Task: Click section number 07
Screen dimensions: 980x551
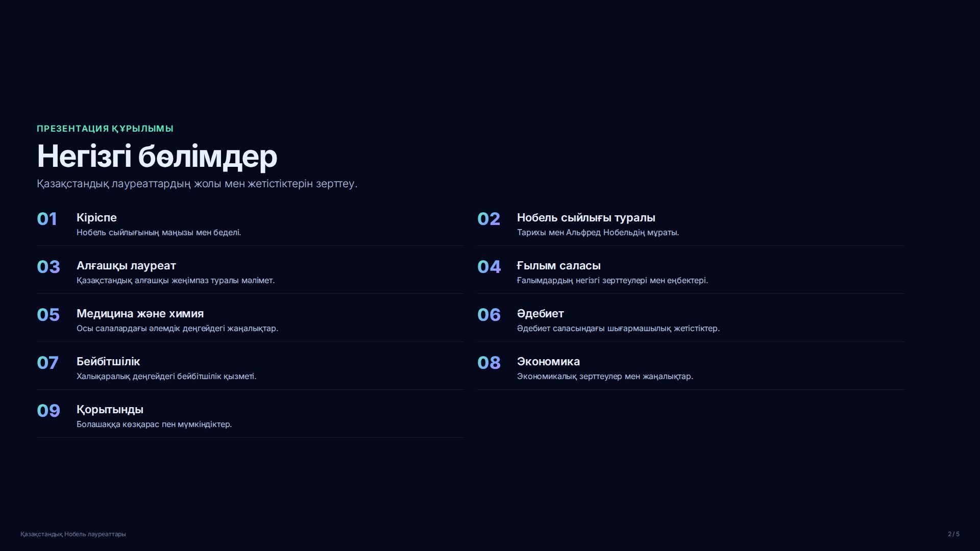Action: pos(47,363)
